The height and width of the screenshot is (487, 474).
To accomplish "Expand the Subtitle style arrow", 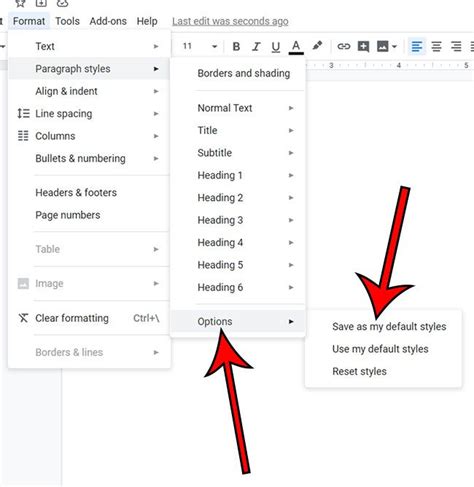I will 291,153.
